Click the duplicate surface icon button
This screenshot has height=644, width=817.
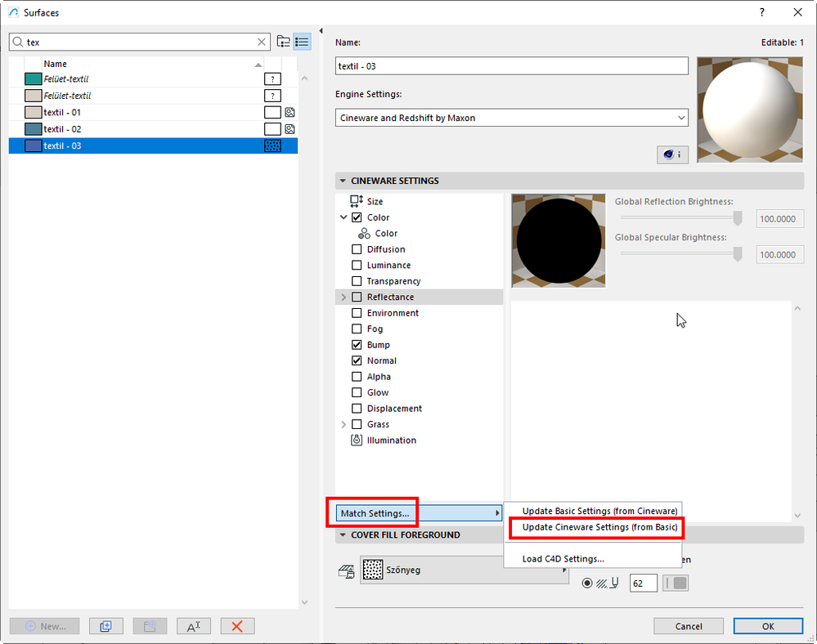(x=105, y=626)
